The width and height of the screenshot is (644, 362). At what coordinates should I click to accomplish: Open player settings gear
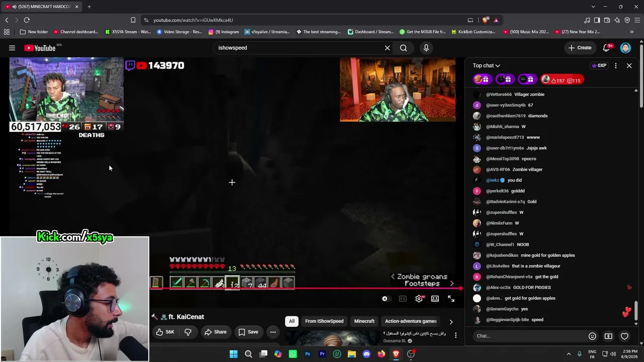[419, 299]
